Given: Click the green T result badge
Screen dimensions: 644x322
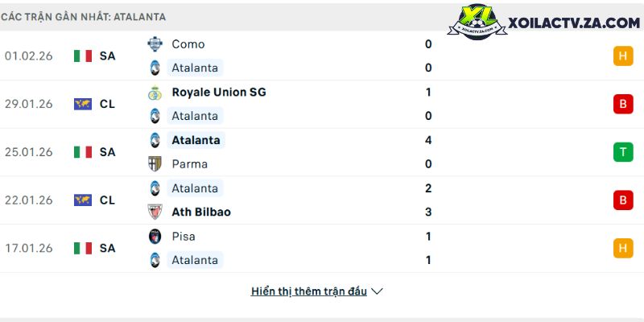Looking at the screenshot, I should pyautogui.click(x=622, y=152).
